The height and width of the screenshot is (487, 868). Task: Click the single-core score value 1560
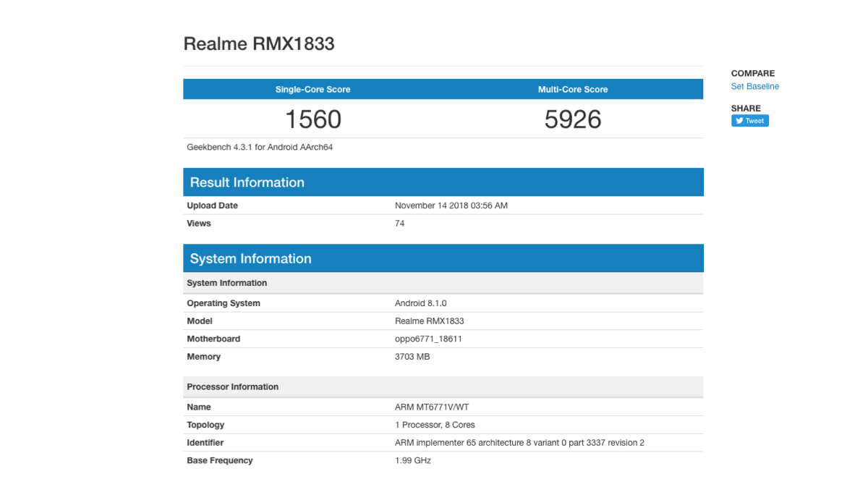click(x=312, y=119)
